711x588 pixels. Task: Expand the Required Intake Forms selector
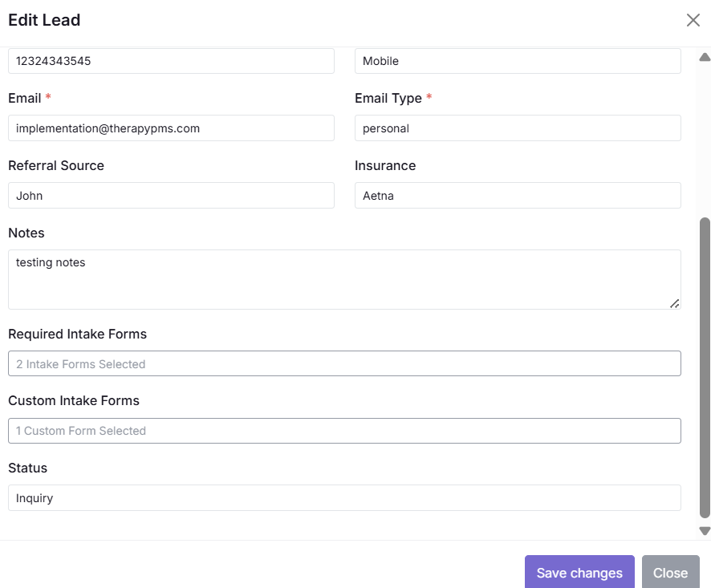(344, 363)
